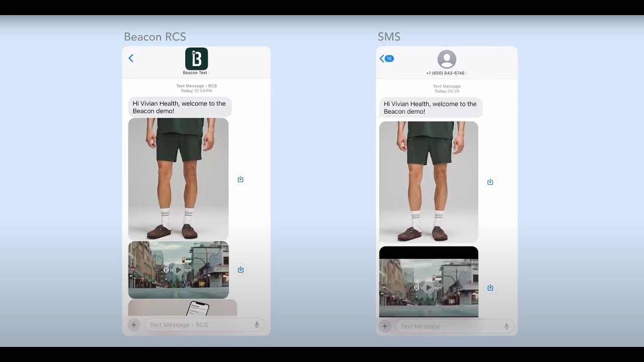Save the street video in SMS chat

pyautogui.click(x=490, y=288)
